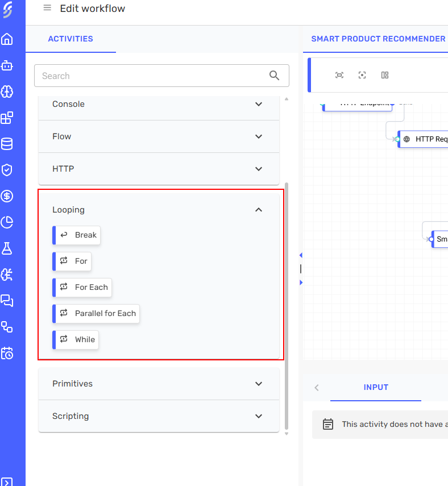Open the brain models sidebar icon
The width and height of the screenshot is (448, 486).
[x=7, y=92]
